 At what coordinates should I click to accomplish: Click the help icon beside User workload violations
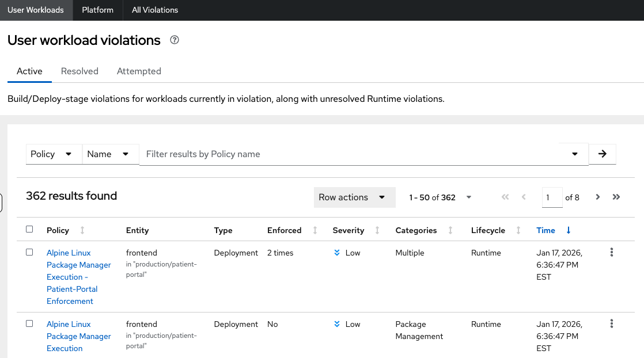175,40
